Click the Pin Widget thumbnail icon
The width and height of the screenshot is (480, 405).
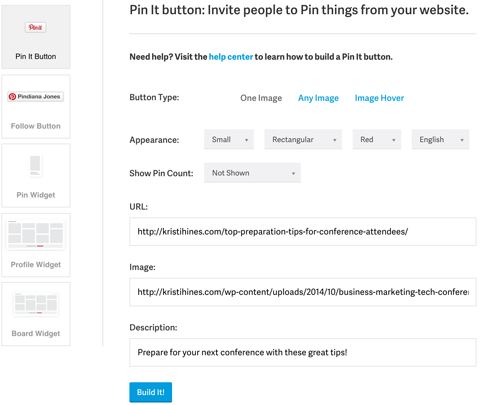35,166
